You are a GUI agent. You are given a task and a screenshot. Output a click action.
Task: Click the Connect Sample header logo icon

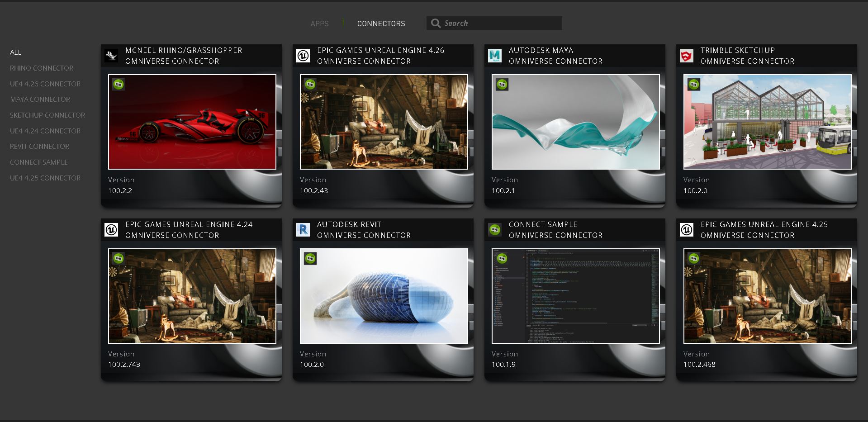point(495,230)
